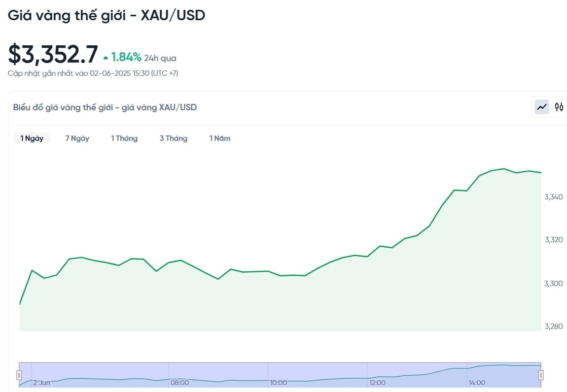Click the Giá vàng thế giới heading
The height and width of the screenshot is (392, 567).
click(x=67, y=15)
